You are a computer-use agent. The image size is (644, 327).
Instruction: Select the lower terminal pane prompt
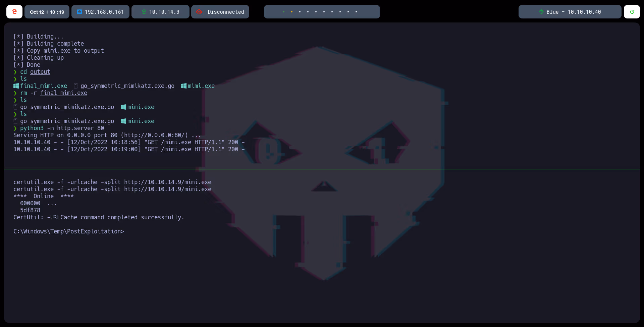tap(69, 231)
